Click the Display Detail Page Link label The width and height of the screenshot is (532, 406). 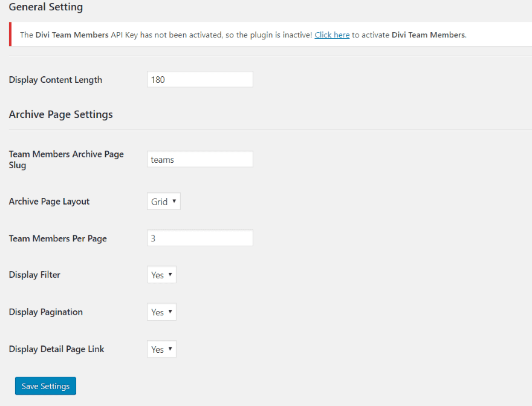56,349
